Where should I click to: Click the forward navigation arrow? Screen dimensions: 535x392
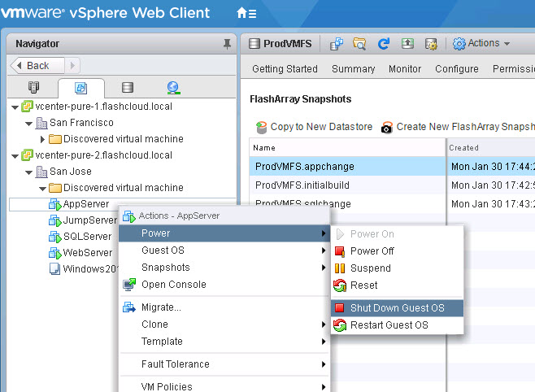click(72, 66)
